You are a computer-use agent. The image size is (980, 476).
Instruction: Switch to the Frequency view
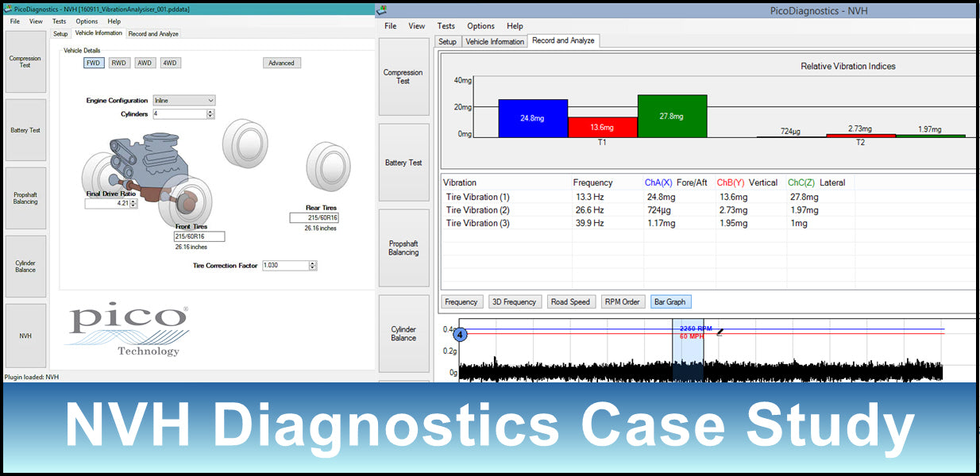(461, 301)
